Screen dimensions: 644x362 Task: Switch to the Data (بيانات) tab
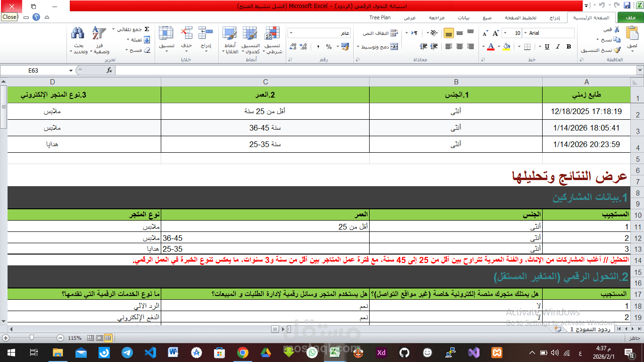463,17
